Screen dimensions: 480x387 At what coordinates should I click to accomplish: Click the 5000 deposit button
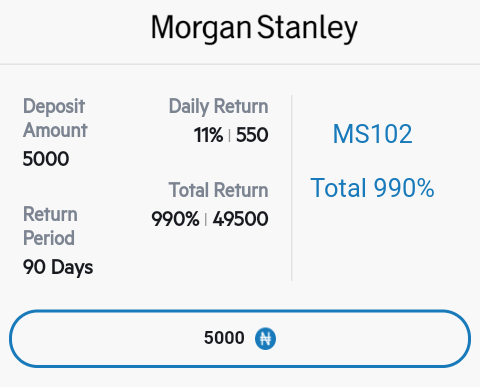tap(240, 339)
